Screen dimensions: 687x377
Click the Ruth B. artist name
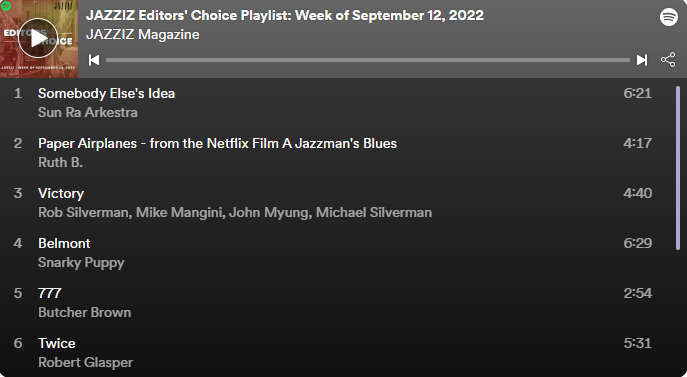(x=60, y=163)
